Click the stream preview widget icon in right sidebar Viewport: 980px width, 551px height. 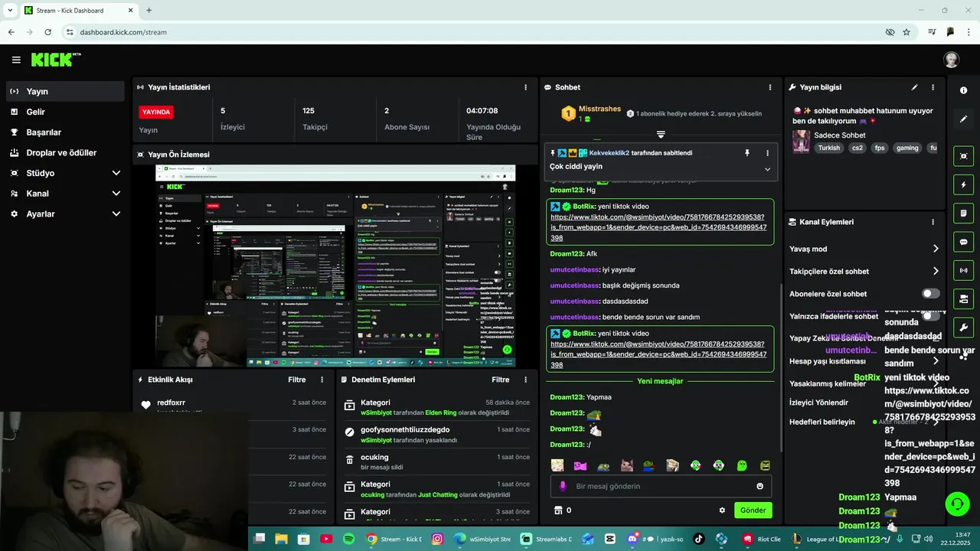coord(963,156)
